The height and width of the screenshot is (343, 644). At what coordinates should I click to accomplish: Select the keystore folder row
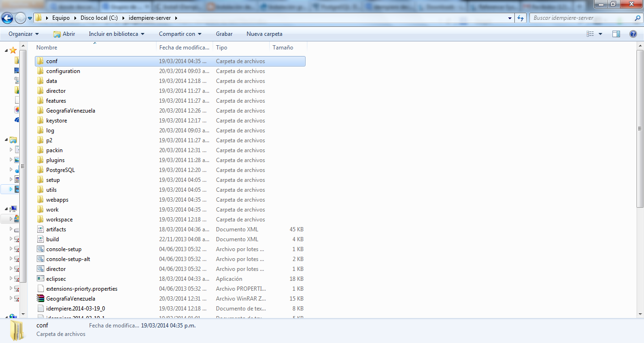170,121
